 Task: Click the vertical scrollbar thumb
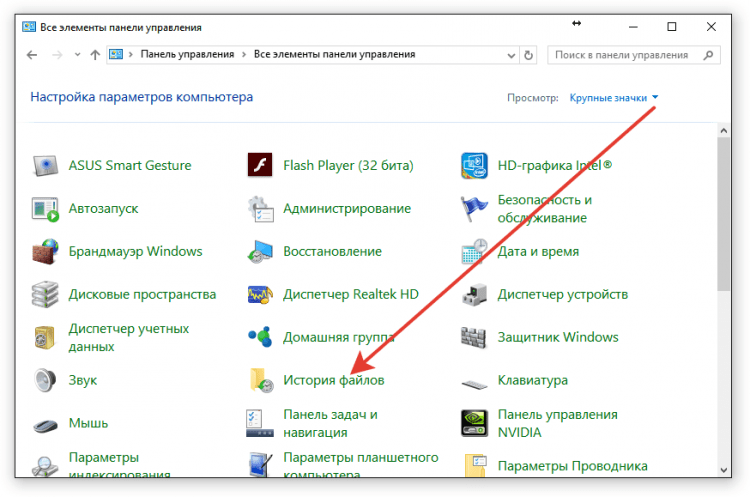tap(723, 214)
